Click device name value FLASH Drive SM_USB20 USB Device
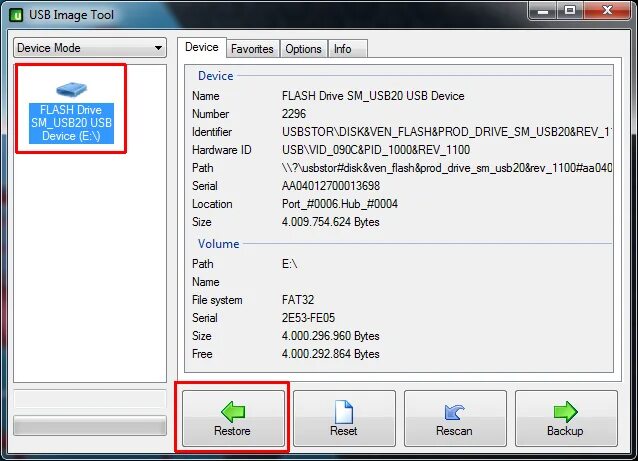Image resolution: width=638 pixels, height=461 pixels. [373, 96]
